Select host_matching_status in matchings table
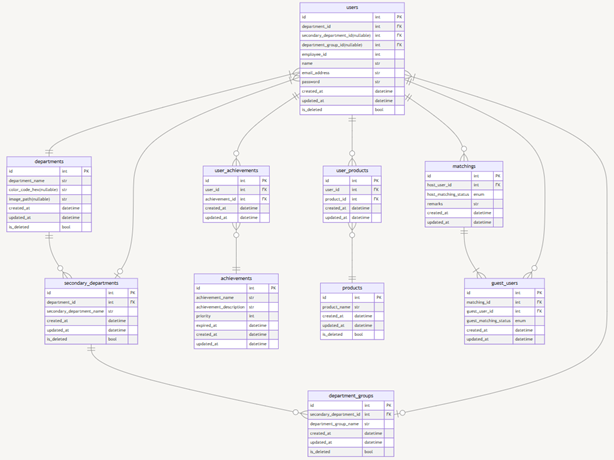 464,194
